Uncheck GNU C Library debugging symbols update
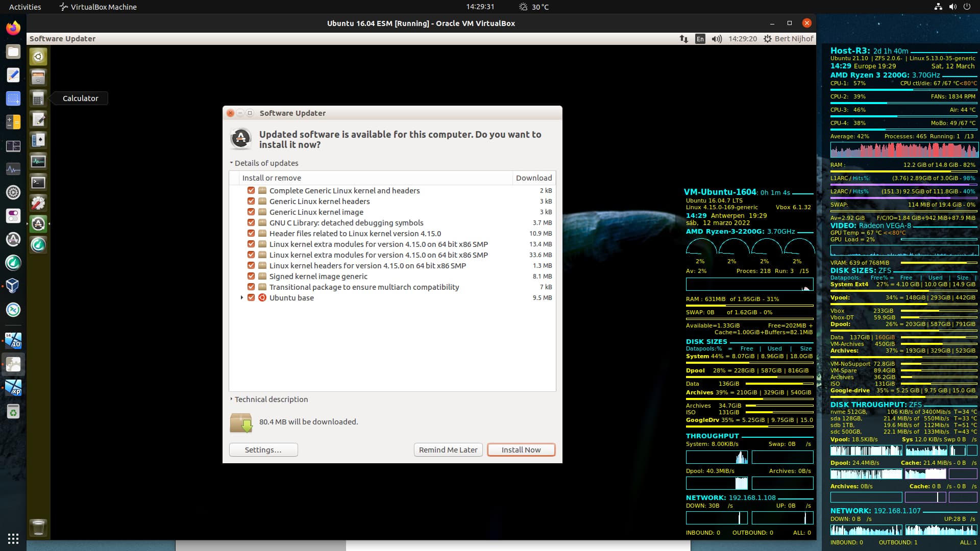 (x=251, y=222)
